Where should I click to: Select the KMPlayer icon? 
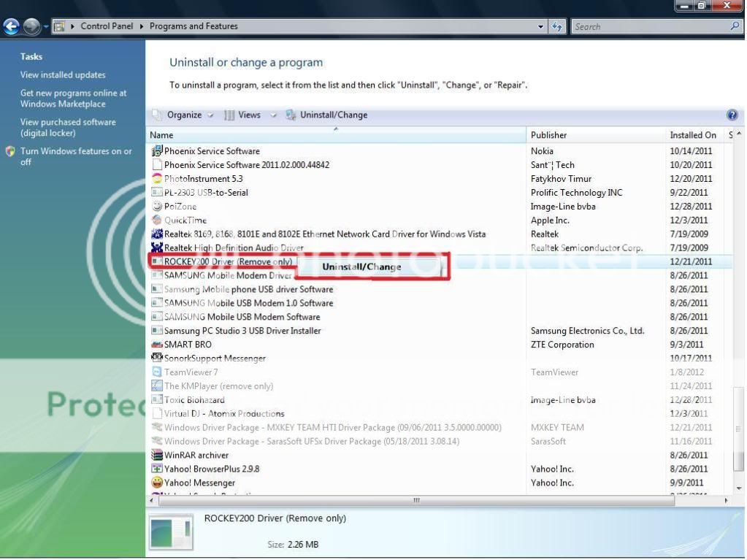[x=157, y=386]
